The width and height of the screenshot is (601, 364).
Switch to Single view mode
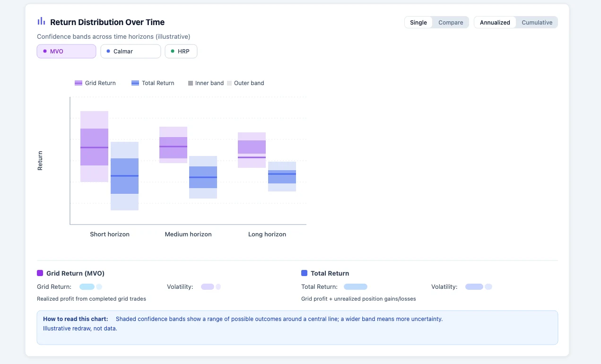[x=418, y=22]
